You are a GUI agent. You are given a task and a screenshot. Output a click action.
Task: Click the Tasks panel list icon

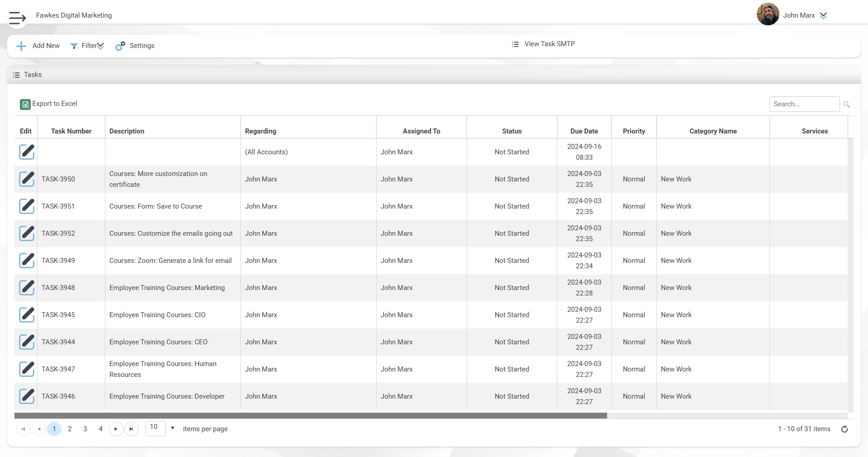16,75
